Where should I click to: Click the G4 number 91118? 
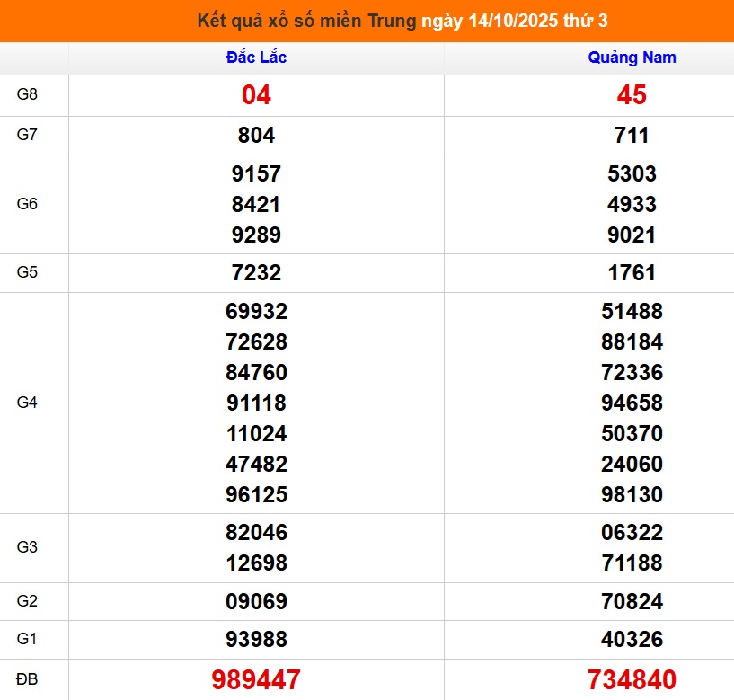(x=256, y=403)
